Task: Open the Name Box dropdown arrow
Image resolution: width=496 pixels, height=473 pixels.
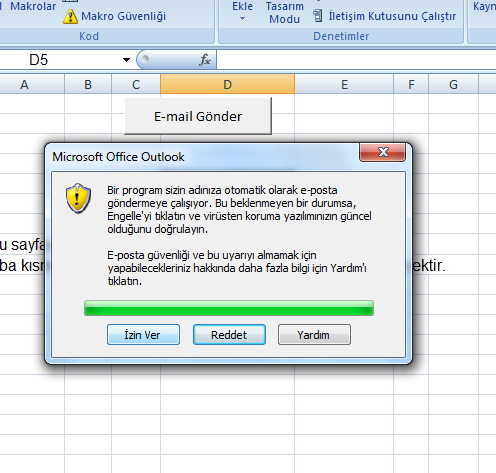Action: coord(126,60)
